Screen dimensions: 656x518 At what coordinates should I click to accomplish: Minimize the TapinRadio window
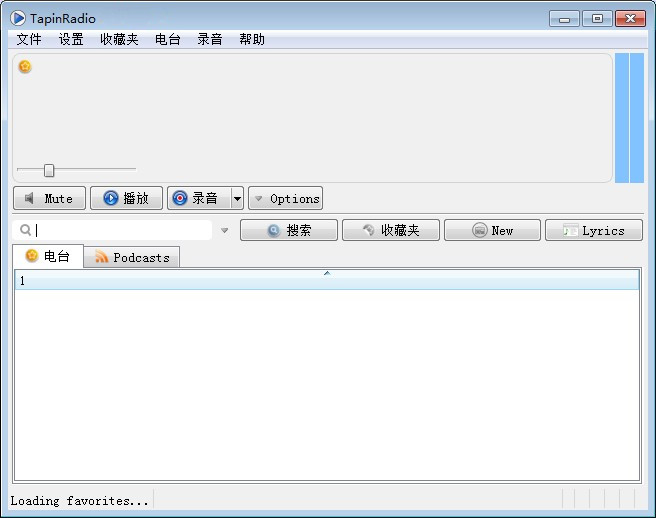click(x=564, y=19)
